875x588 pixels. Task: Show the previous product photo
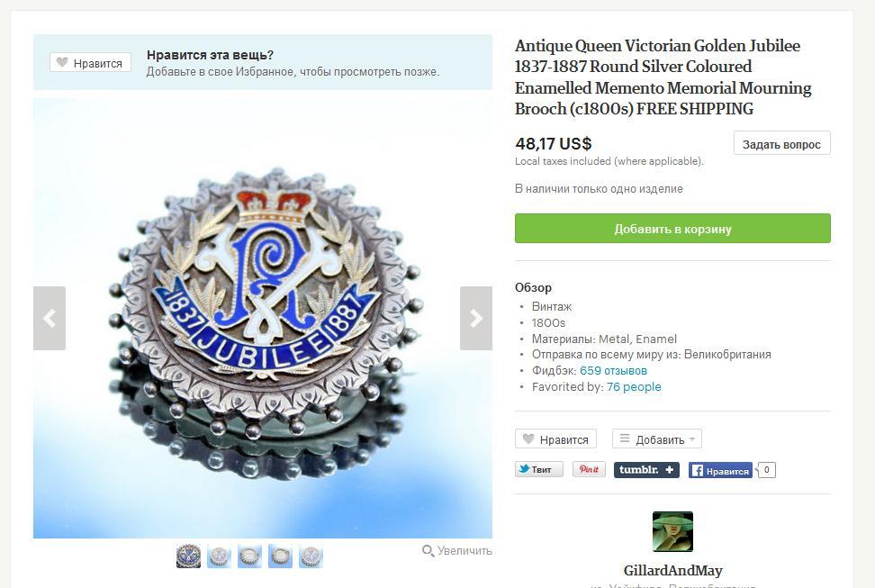click(50, 318)
